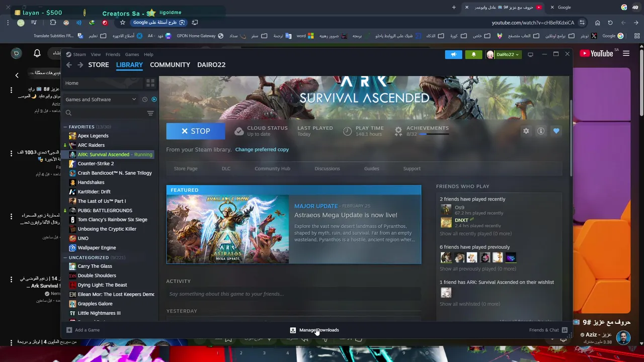Select PUBG: BATTLEGROUNDS in library
Viewport: 644px width, 362px height.
tap(105, 211)
